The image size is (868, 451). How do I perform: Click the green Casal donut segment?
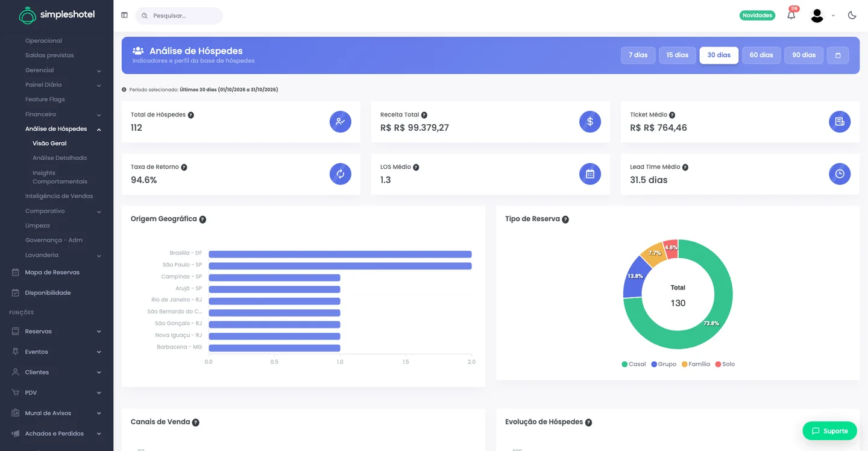pos(711,324)
